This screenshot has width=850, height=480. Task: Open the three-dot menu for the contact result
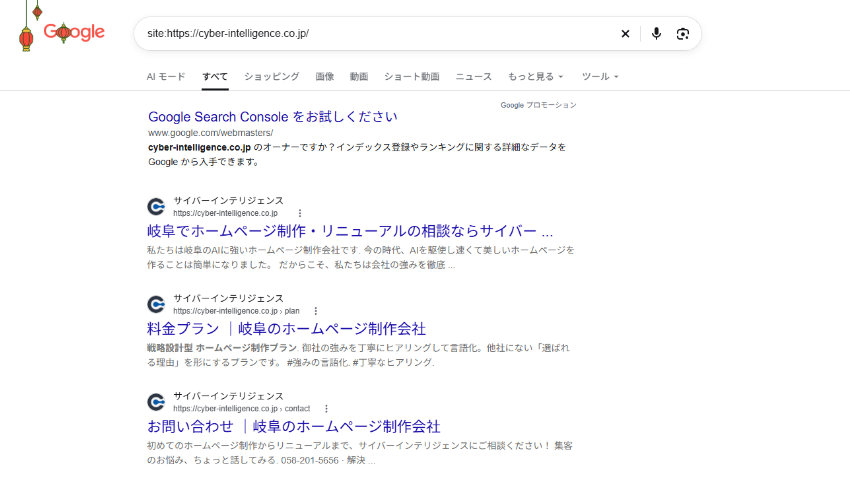pyautogui.click(x=326, y=408)
